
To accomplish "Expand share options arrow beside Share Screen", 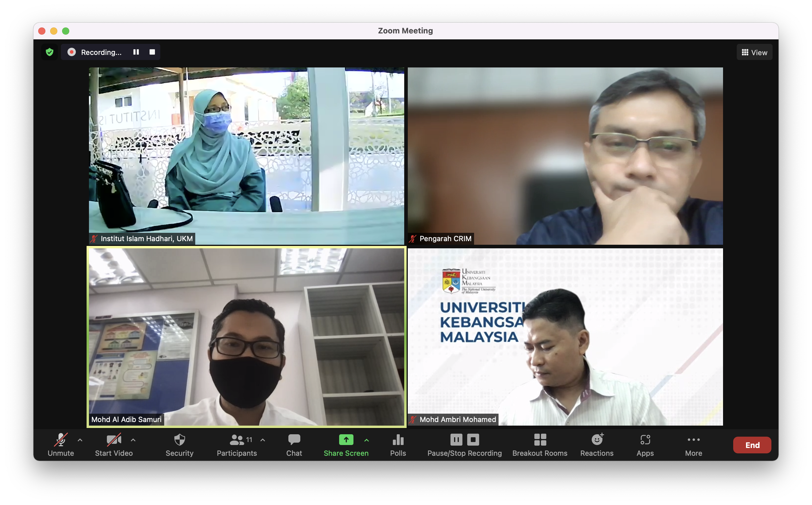I will pos(366,440).
